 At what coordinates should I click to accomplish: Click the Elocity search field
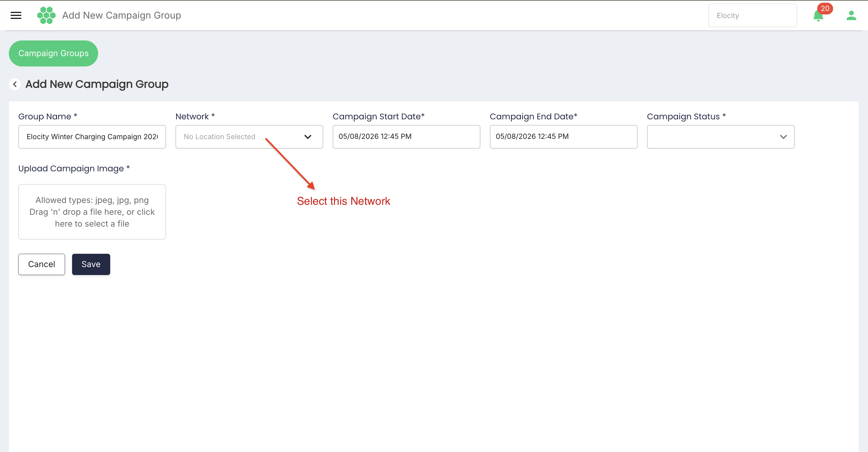point(752,15)
